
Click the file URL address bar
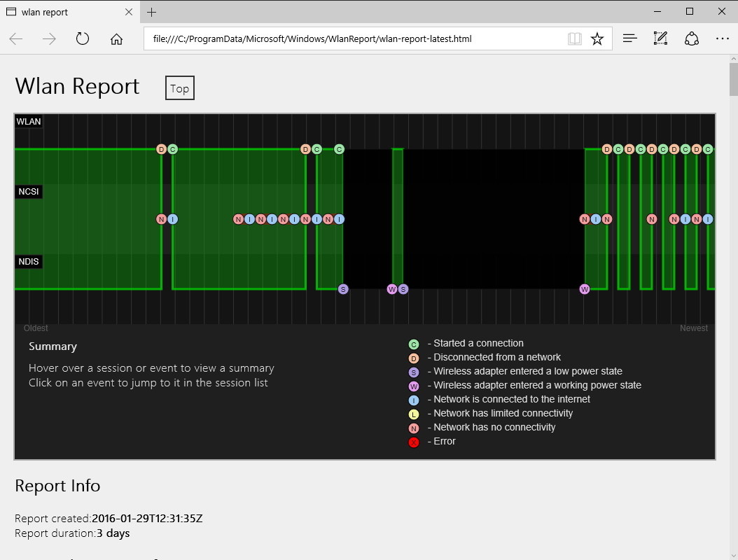pyautogui.click(x=350, y=39)
